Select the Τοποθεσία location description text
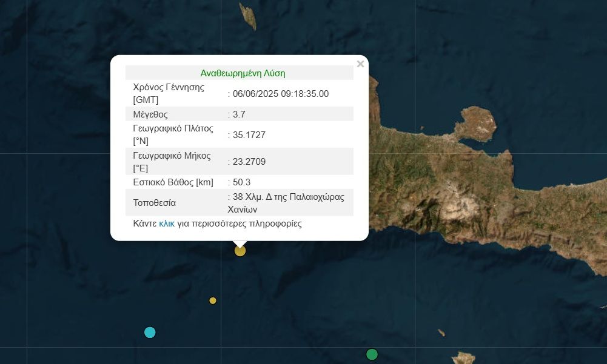Screen dimensions: 607x364 click(286, 203)
